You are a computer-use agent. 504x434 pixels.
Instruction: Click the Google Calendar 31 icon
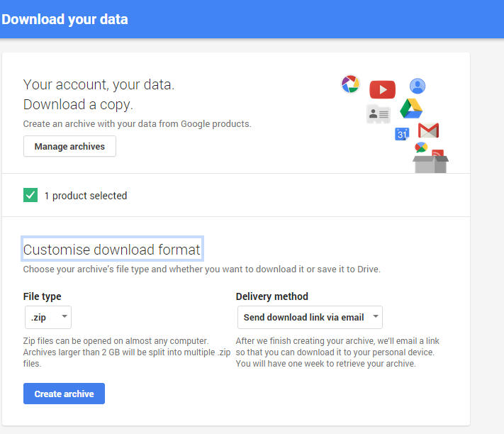[x=402, y=133]
